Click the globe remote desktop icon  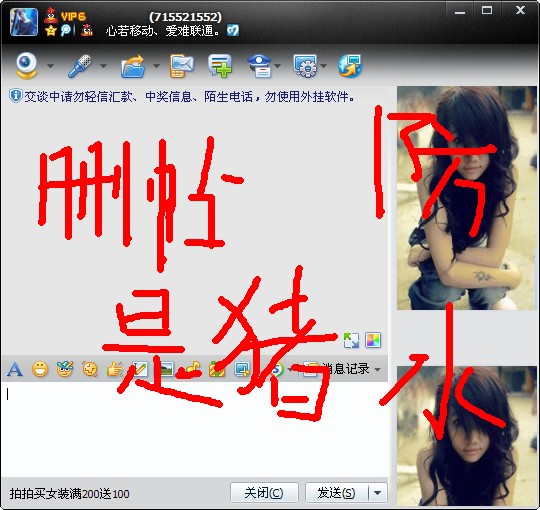(x=350, y=66)
